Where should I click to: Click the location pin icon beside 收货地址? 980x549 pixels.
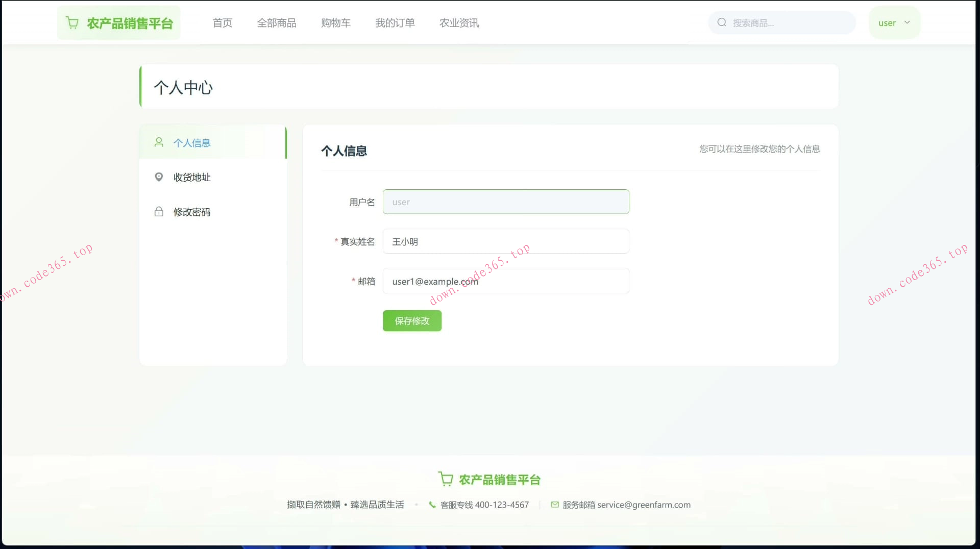pyautogui.click(x=159, y=177)
